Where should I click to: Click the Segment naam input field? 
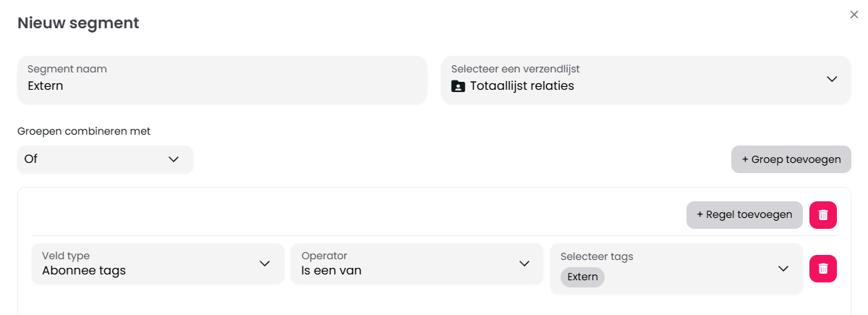(221, 80)
